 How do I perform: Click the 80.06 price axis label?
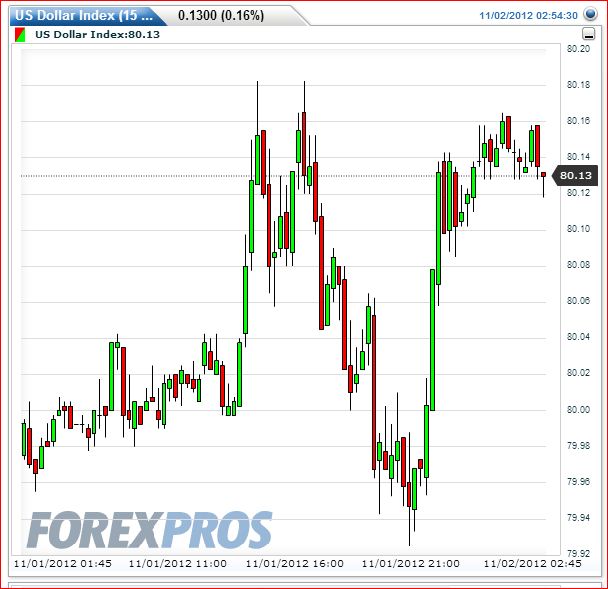(x=578, y=301)
